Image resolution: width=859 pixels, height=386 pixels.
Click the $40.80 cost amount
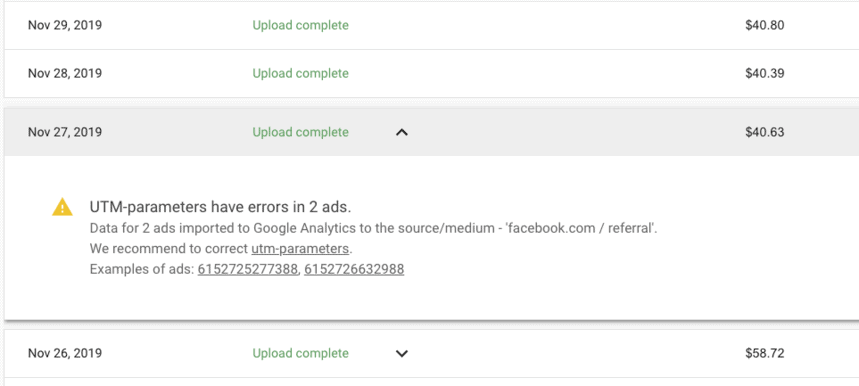click(765, 25)
